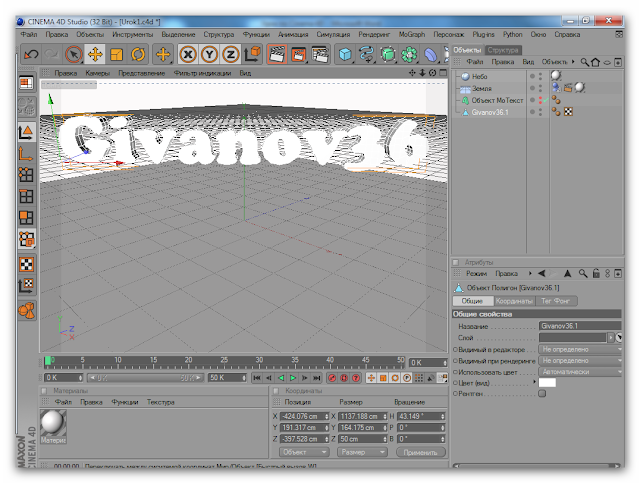Open the Размер dropdown
The height and width of the screenshot is (483, 640).
tap(362, 452)
